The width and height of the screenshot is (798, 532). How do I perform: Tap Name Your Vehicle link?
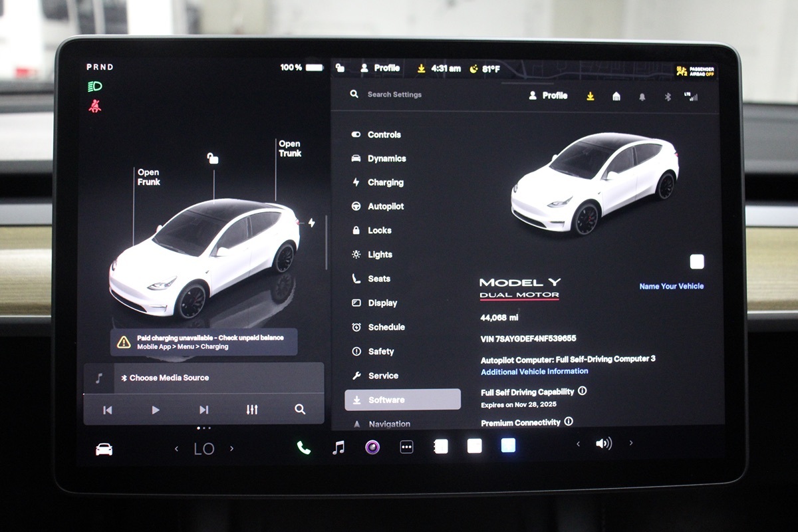671,287
